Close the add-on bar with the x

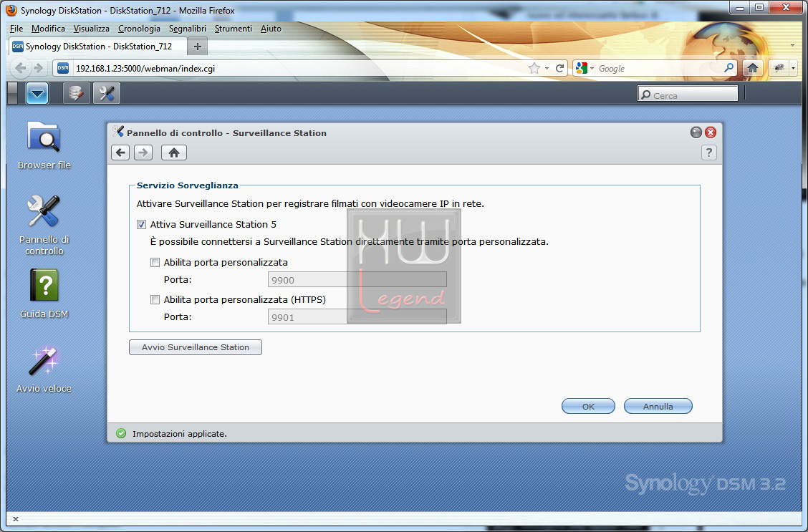coord(16,519)
